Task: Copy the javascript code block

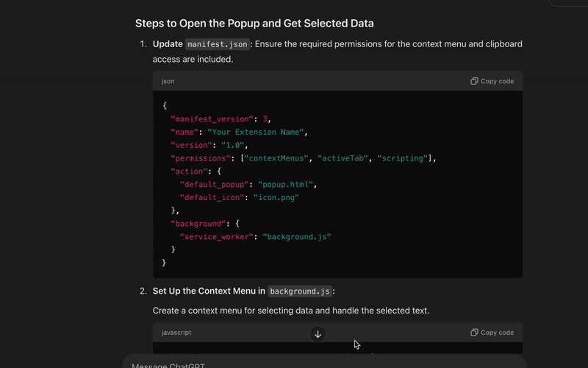Action: [492, 333]
